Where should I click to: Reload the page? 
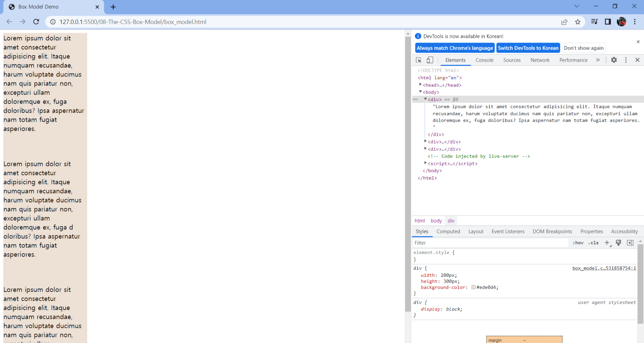[36, 22]
